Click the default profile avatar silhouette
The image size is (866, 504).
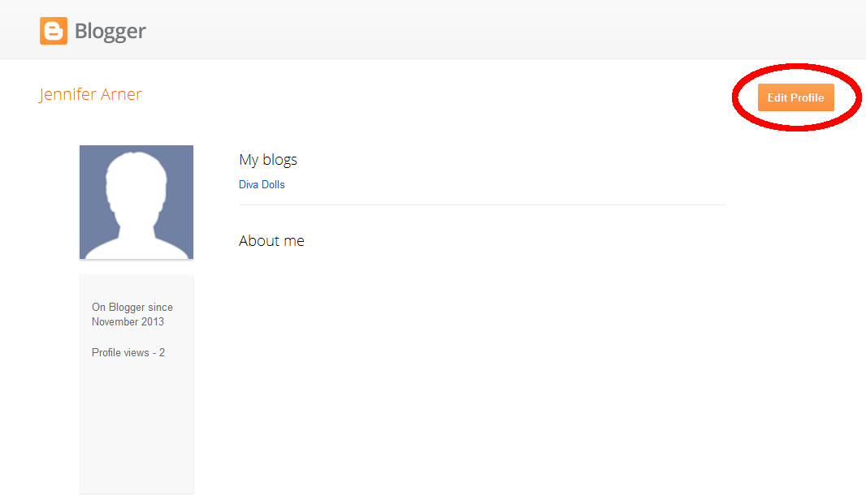136,203
